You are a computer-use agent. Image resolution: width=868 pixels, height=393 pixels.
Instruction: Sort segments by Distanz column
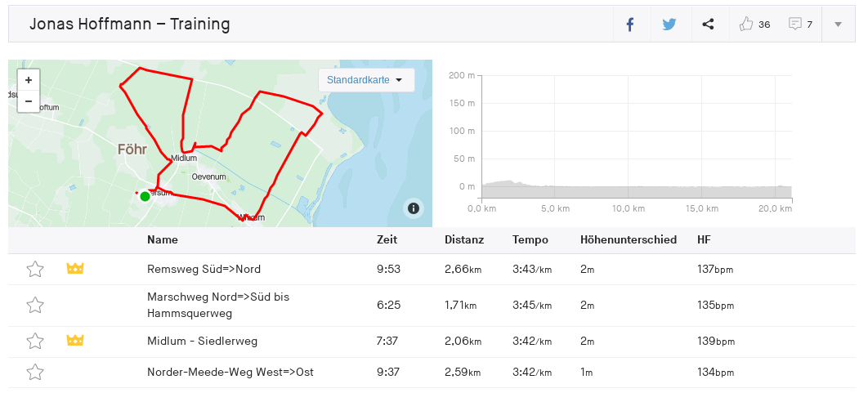[x=464, y=240]
